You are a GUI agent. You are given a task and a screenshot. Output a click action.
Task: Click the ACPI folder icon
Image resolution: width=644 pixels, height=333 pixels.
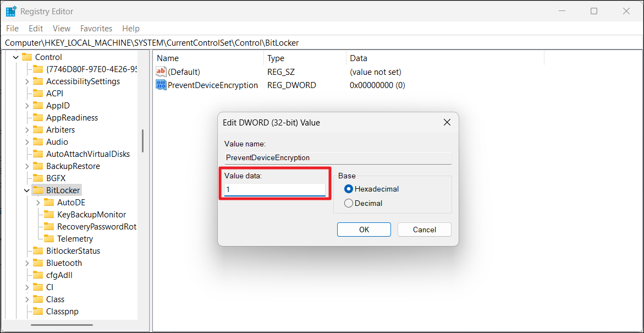pyautogui.click(x=38, y=94)
